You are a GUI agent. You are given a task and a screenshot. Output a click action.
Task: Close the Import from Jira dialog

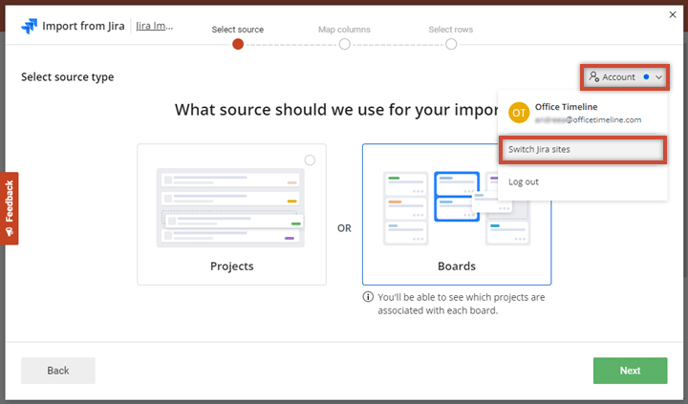[x=673, y=15]
